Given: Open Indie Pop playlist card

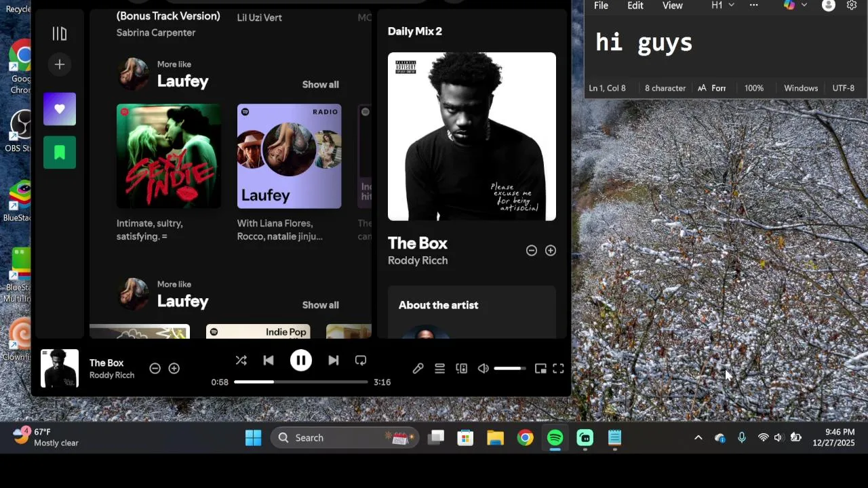Looking at the screenshot, I should pyautogui.click(x=258, y=331).
